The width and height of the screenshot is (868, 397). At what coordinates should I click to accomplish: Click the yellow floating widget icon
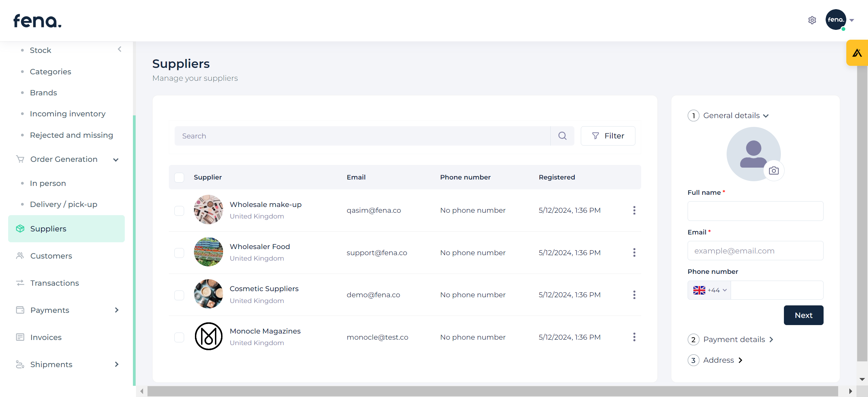[x=857, y=53]
